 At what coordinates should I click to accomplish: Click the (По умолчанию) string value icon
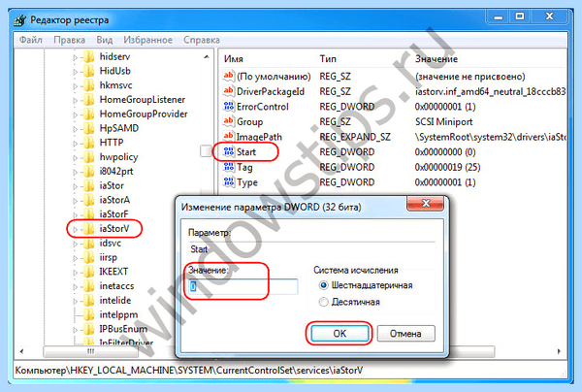(x=229, y=76)
